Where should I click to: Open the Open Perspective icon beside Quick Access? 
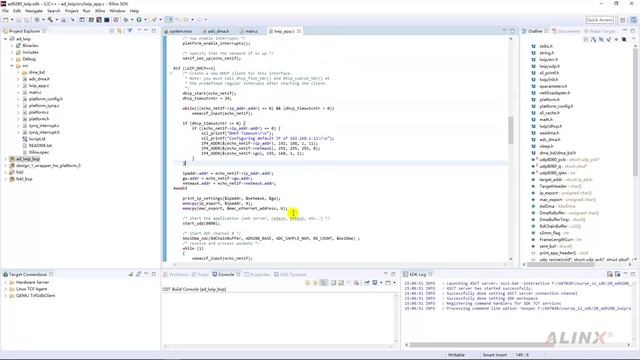click(x=622, y=20)
